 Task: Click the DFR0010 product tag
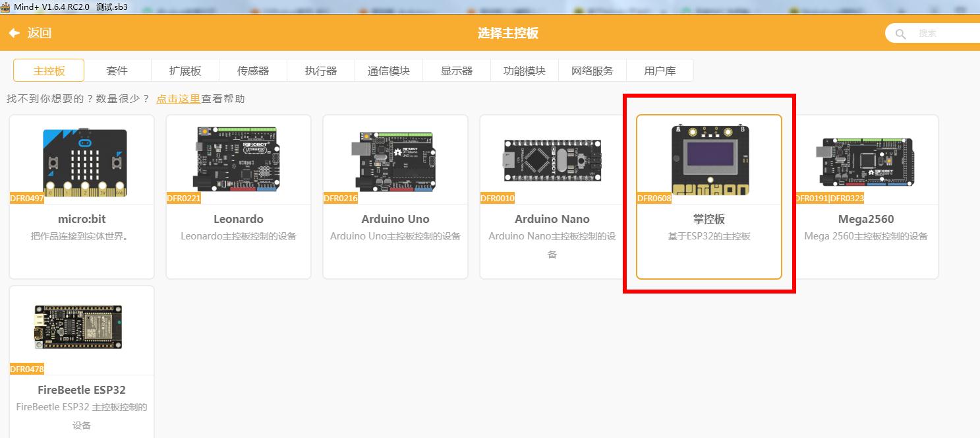point(498,199)
